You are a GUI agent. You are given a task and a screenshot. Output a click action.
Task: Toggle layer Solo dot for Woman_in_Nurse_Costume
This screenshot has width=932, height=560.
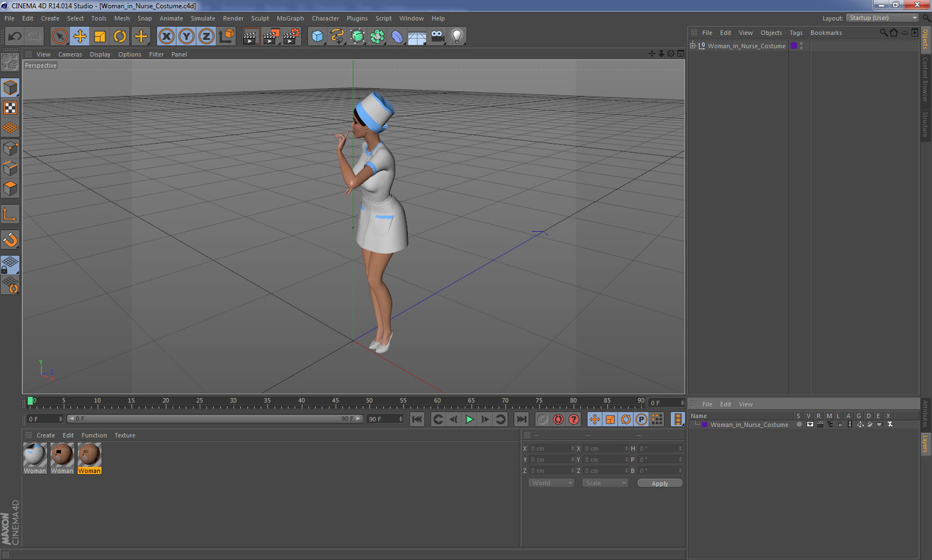click(x=799, y=425)
